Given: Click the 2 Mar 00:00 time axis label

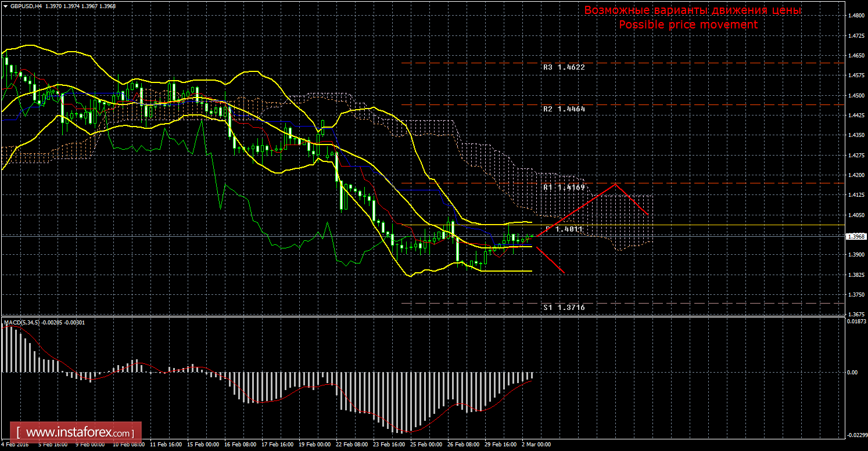Looking at the screenshot, I should [535, 445].
